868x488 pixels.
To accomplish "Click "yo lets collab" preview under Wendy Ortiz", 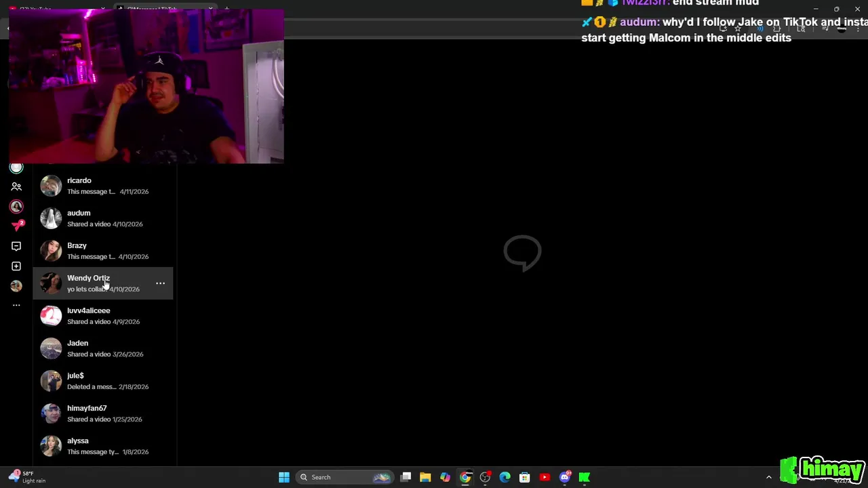I will click(x=87, y=289).
